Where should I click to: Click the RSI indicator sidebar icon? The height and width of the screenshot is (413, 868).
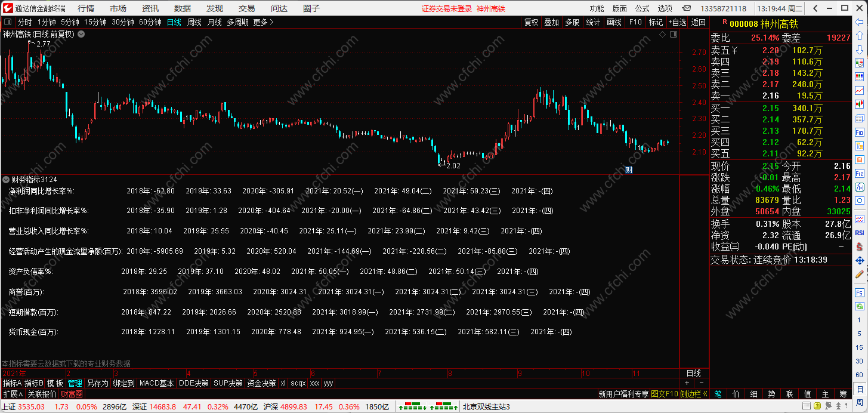(860, 232)
